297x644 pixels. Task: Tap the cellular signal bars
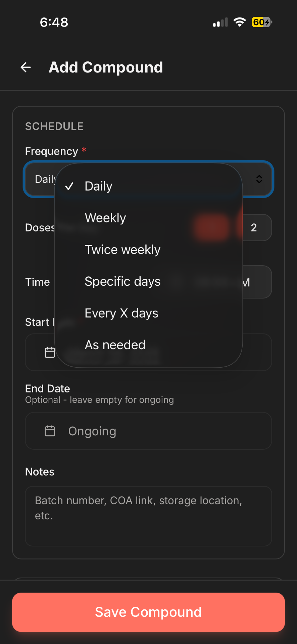(219, 22)
